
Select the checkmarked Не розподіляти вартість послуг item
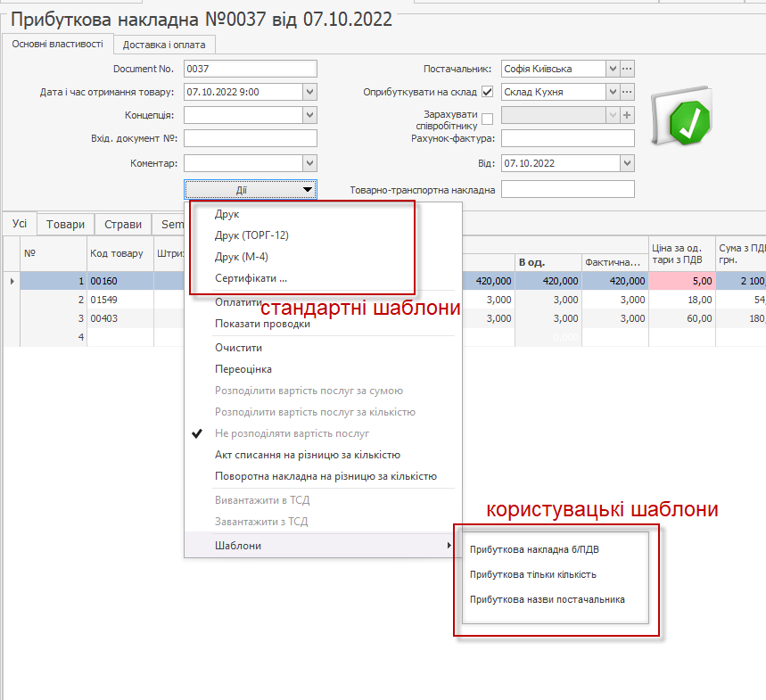tap(292, 433)
